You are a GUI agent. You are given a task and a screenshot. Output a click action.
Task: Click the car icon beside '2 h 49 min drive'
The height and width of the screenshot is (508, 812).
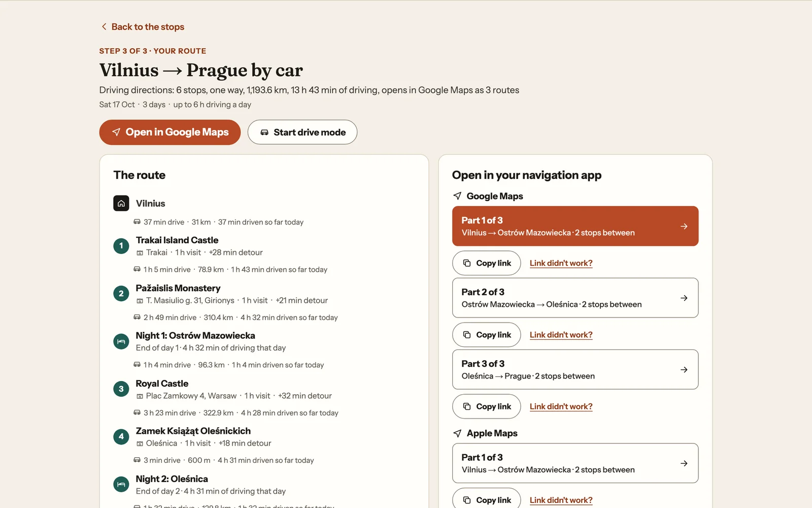[137, 317]
